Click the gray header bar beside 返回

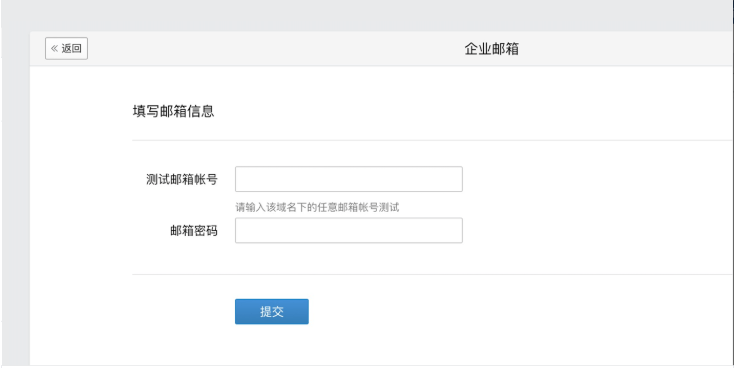281,49
